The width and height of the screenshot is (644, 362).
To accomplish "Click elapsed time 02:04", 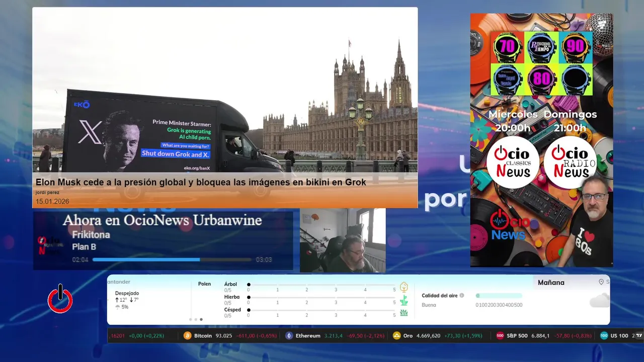I will (x=80, y=260).
